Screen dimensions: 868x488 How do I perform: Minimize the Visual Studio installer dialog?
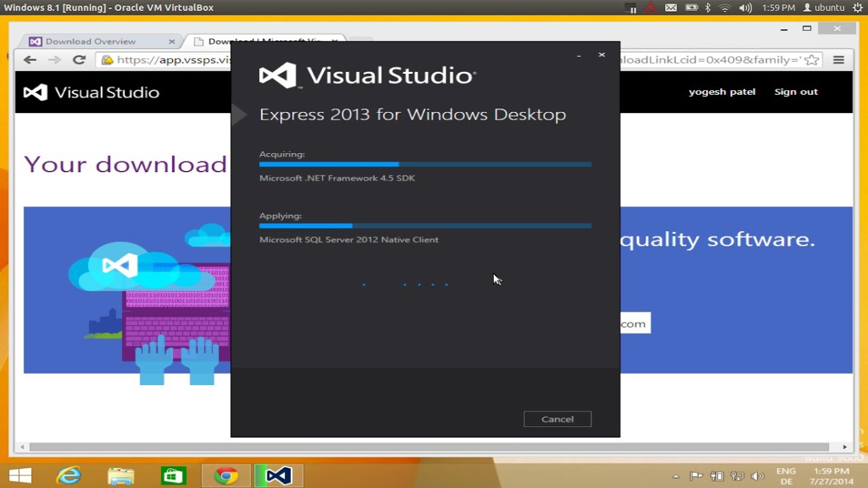[578, 55]
